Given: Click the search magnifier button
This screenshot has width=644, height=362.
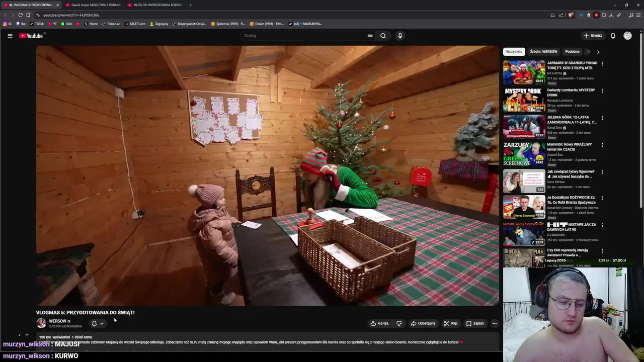Looking at the screenshot, I should tap(383, 36).
